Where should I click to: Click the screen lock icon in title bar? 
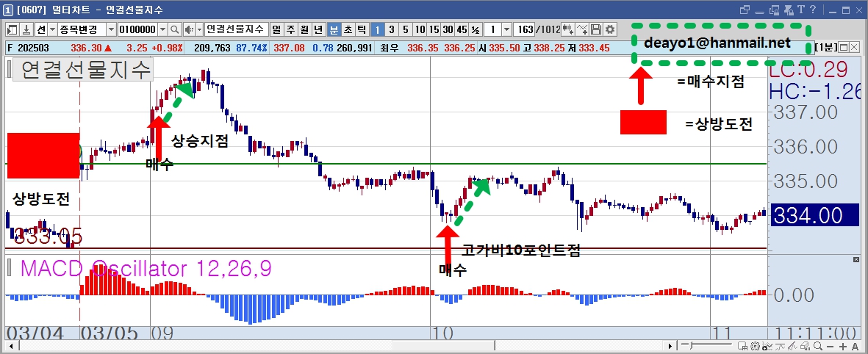774,10
